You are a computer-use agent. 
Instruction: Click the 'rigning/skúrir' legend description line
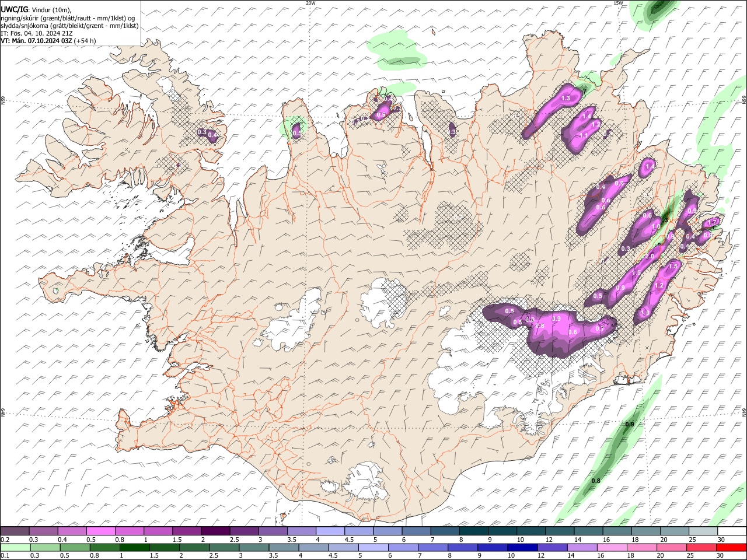point(67,17)
